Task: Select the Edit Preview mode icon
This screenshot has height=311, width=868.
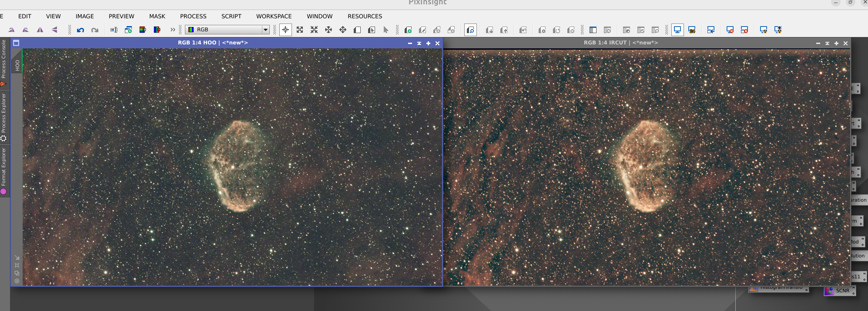Action: coord(372,30)
